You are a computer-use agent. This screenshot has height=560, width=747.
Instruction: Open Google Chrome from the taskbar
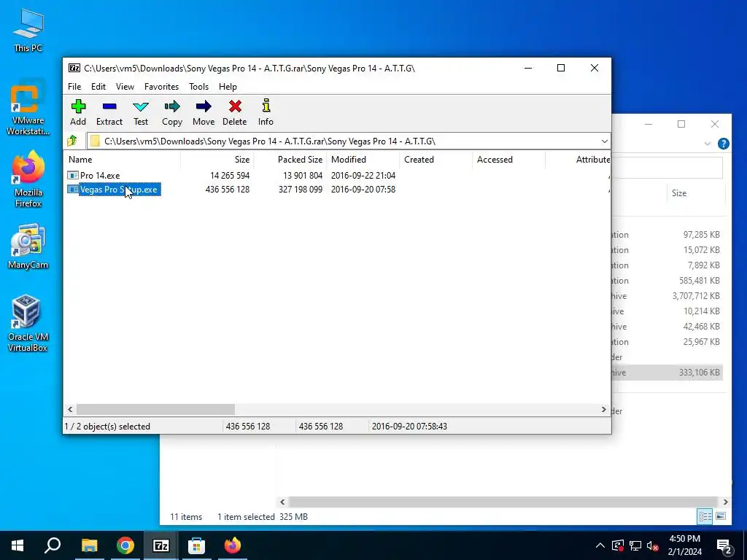click(125, 545)
